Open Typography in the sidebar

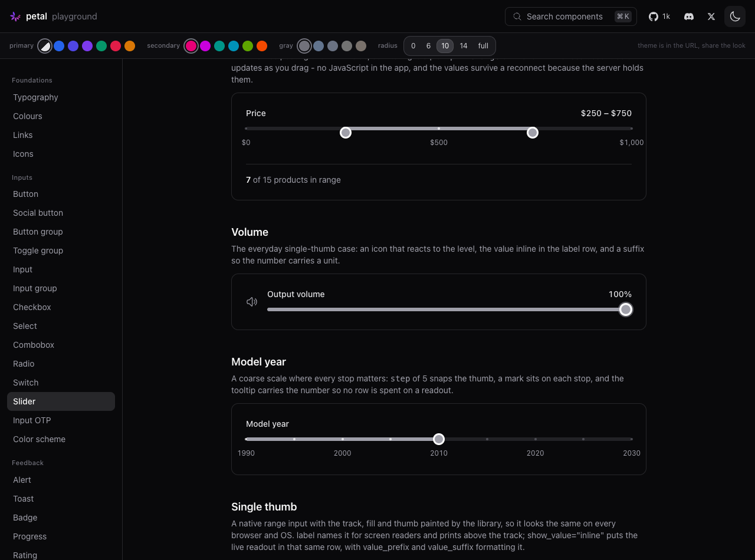click(x=61, y=97)
